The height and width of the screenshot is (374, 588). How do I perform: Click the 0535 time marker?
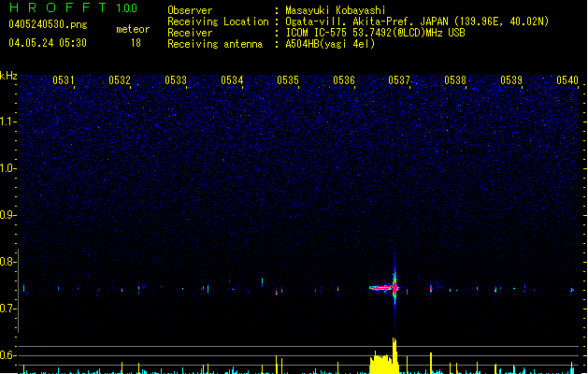pos(288,80)
